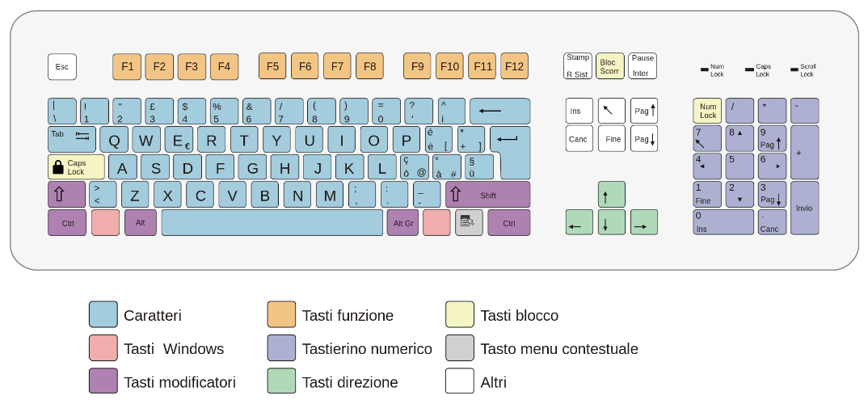Click the F5 function key
The image size is (868, 404).
click(272, 66)
